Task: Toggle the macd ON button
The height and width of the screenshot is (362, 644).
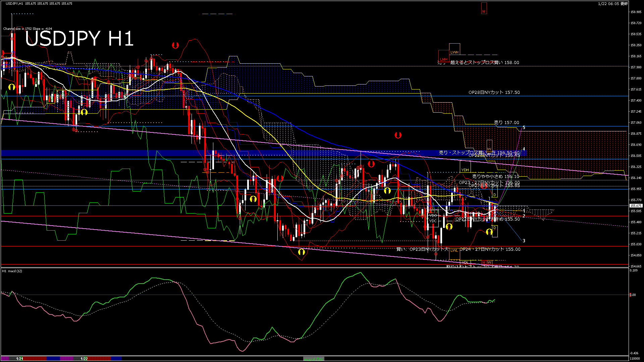Action: [x=314, y=359]
